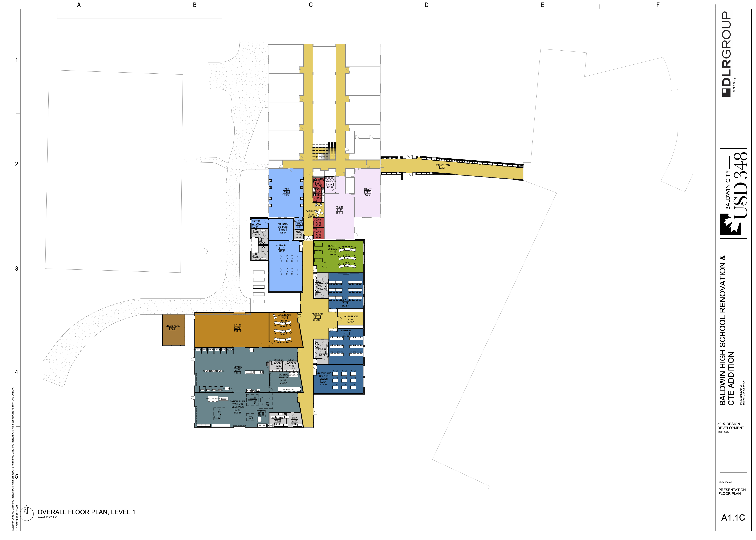Select the MATERIAL STORAGE A128 label
This screenshot has width=756, height=540.
(283, 379)
